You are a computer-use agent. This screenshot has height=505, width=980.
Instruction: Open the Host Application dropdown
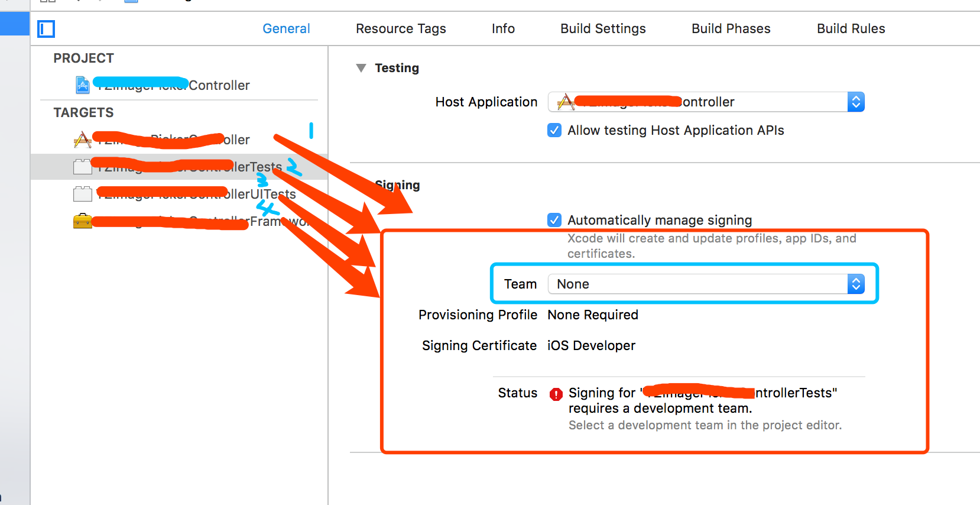click(706, 102)
